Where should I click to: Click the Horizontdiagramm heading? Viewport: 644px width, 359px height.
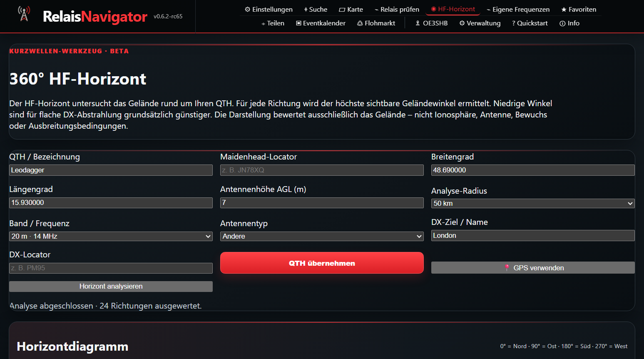(x=72, y=347)
